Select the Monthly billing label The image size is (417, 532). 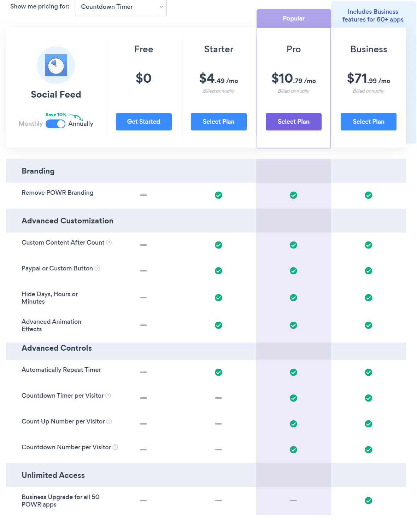(x=31, y=124)
